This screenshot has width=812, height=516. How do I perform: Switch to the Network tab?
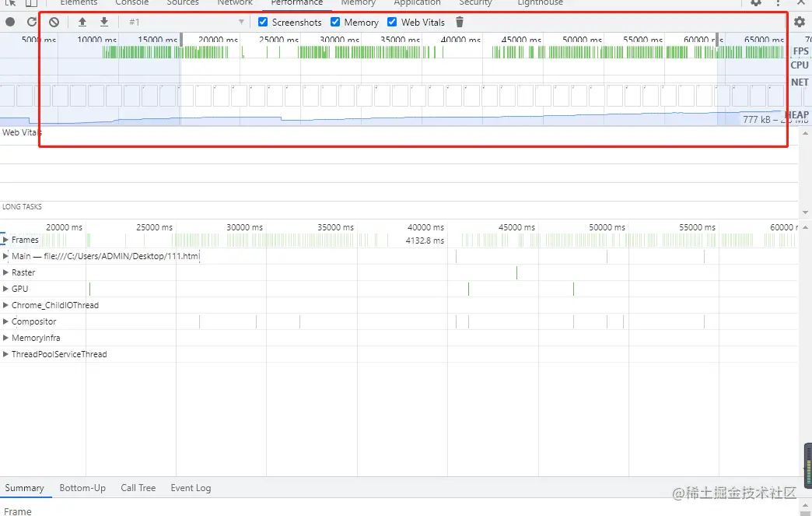235,2
